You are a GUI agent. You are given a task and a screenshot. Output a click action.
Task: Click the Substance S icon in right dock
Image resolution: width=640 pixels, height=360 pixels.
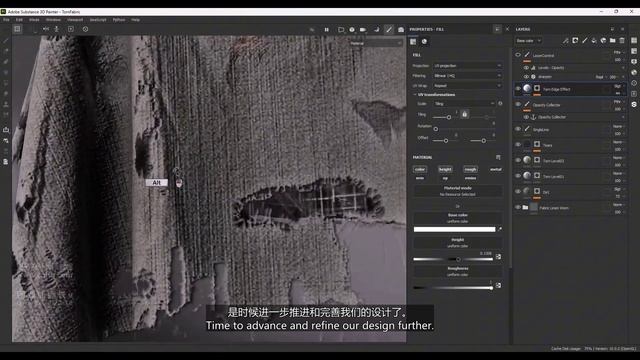[x=634, y=104]
